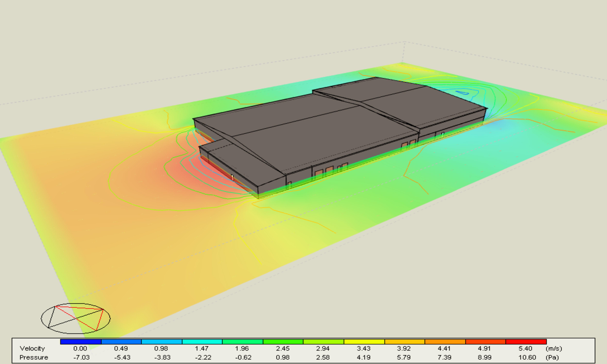This screenshot has width=607, height=364.
Task: Pick the orange 4.41 legend swatch
Action: (x=445, y=342)
